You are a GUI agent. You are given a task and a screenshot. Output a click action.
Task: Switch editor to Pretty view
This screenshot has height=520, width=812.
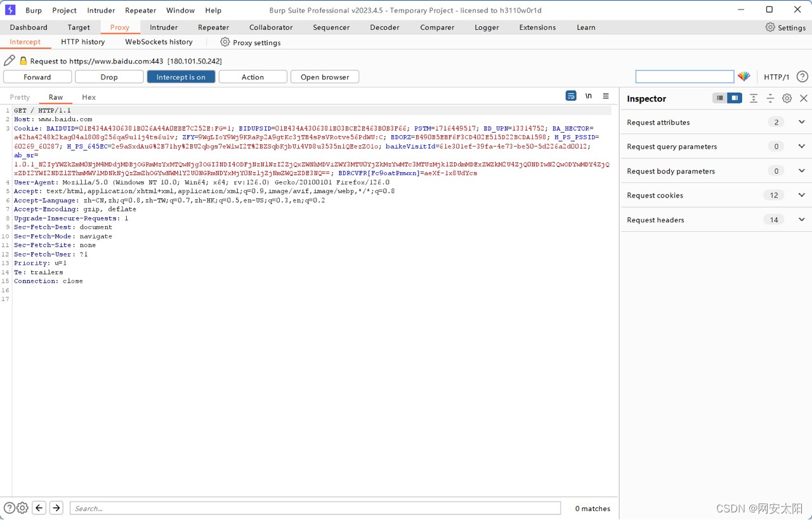pos(20,97)
